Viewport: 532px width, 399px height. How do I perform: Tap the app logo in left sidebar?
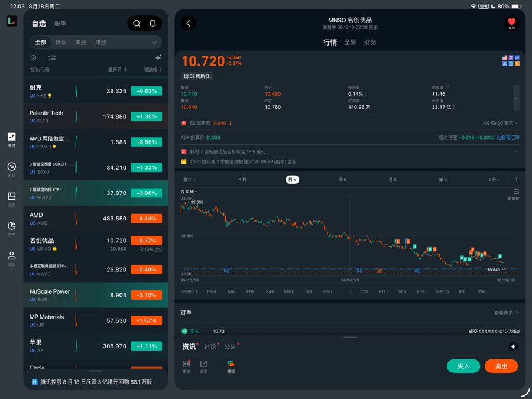pyautogui.click(x=12, y=21)
